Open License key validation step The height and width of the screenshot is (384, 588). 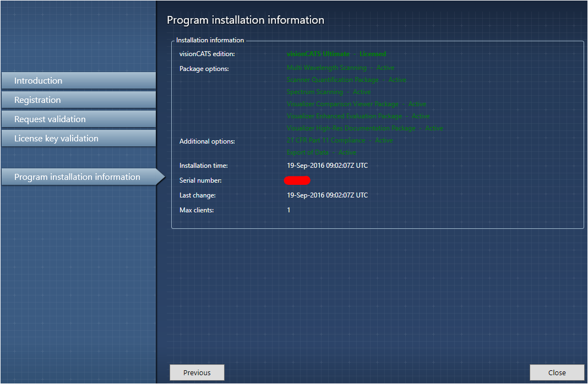click(x=78, y=138)
